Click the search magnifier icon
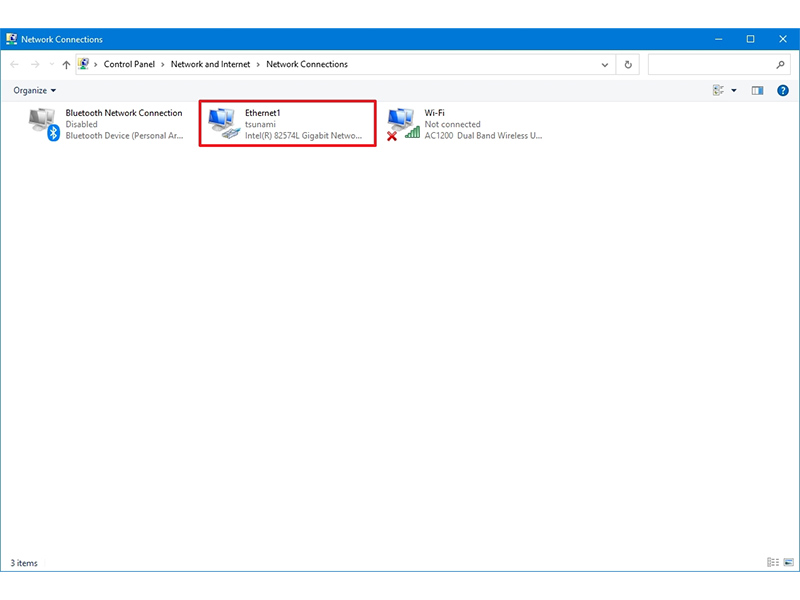The width and height of the screenshot is (800, 600). coord(780,64)
